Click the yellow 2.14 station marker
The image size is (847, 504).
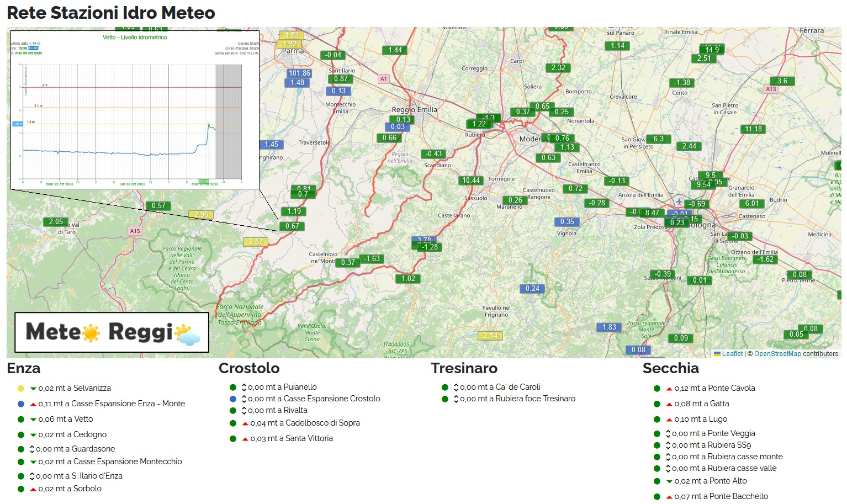click(490, 336)
